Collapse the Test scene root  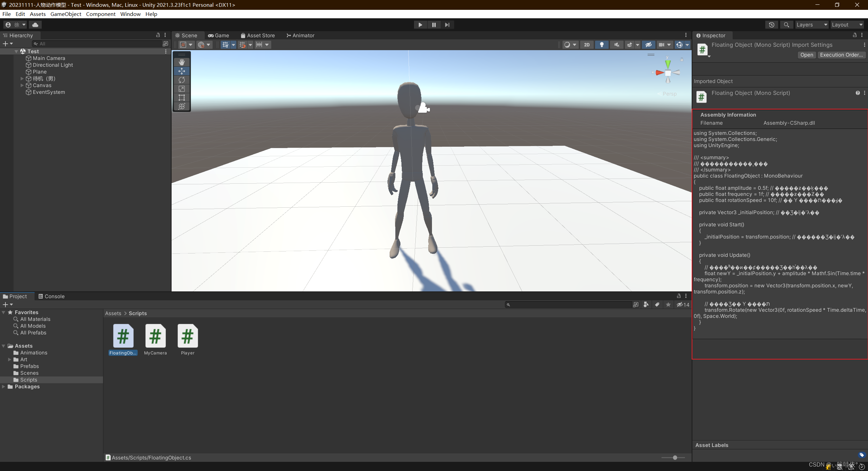[x=16, y=52]
